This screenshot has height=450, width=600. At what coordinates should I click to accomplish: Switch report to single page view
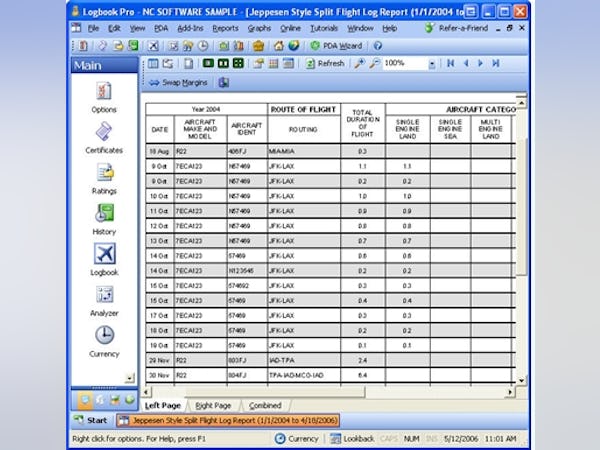[x=208, y=63]
